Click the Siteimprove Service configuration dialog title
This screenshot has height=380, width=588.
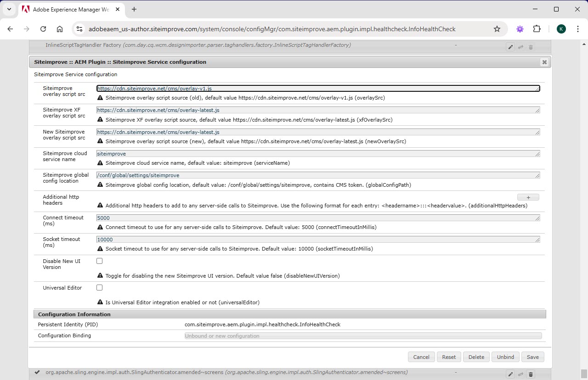click(x=120, y=62)
